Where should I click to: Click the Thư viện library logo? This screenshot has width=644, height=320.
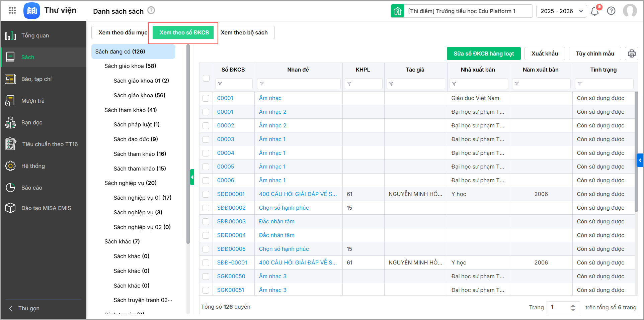(x=32, y=11)
